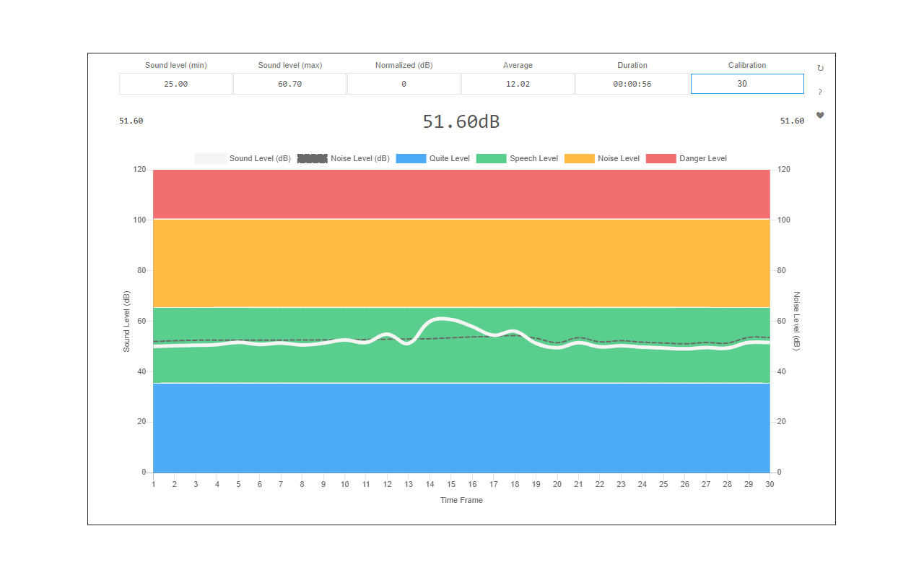Click time frame tick 22 on x-axis
Screen dimensions: 924x578
(600, 484)
